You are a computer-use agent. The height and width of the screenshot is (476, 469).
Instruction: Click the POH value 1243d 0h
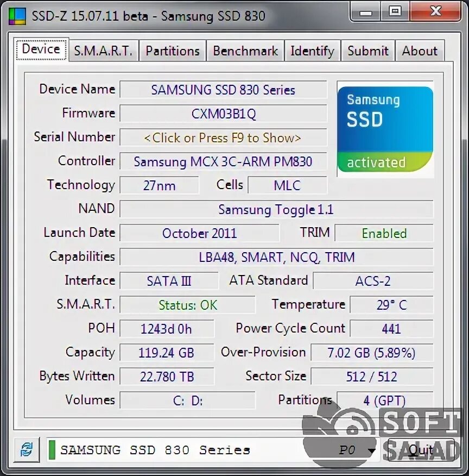pyautogui.click(x=167, y=329)
